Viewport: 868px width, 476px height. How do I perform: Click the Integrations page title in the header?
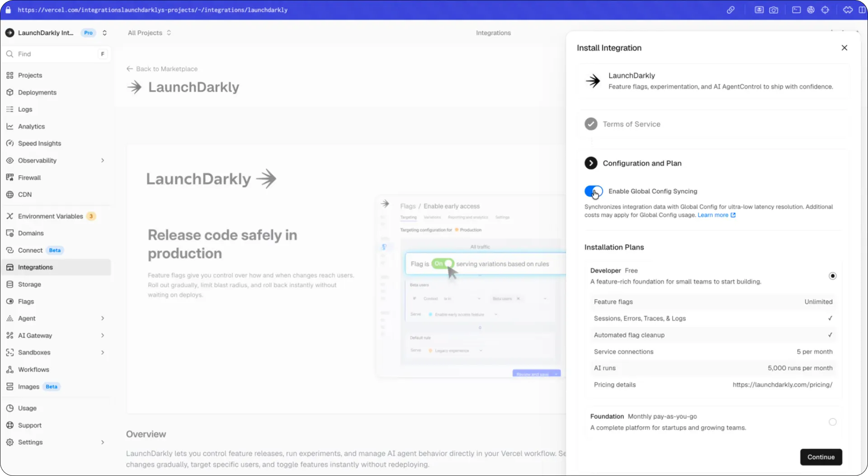(493, 33)
